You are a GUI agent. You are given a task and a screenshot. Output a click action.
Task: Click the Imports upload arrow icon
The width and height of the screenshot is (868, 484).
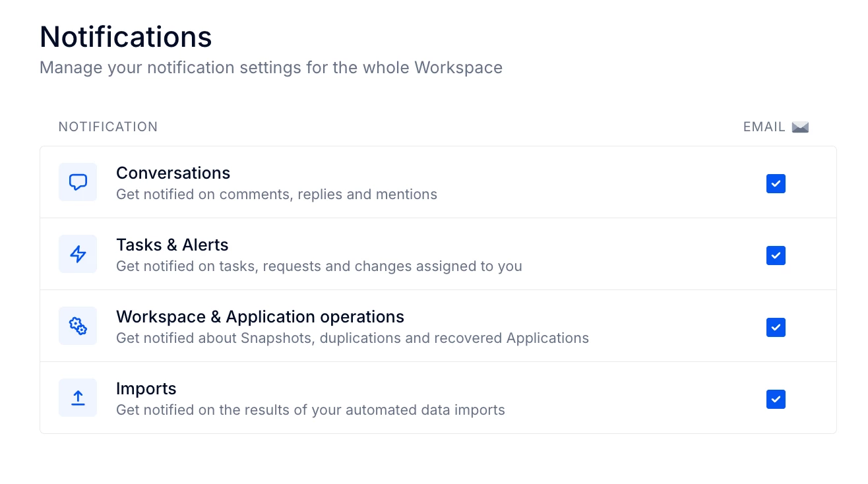(78, 398)
